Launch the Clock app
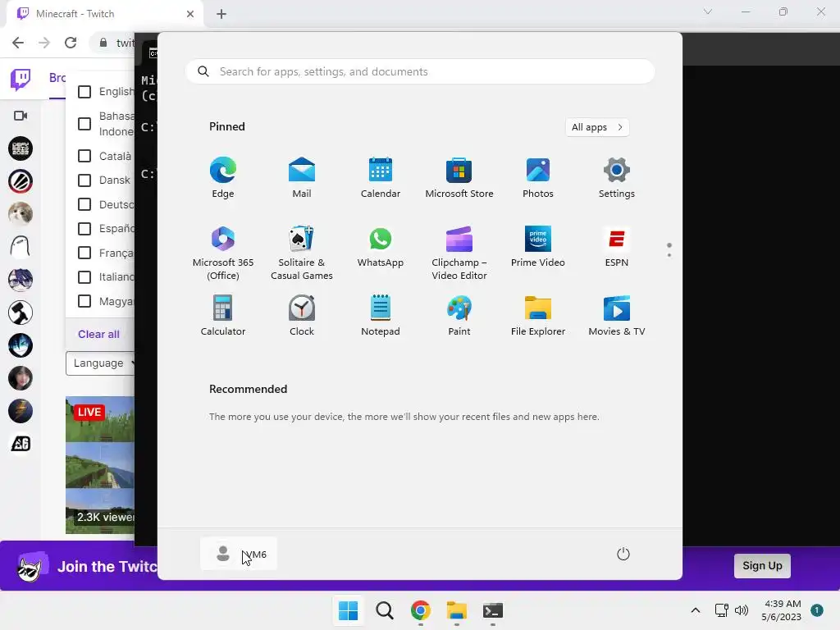 tap(302, 316)
